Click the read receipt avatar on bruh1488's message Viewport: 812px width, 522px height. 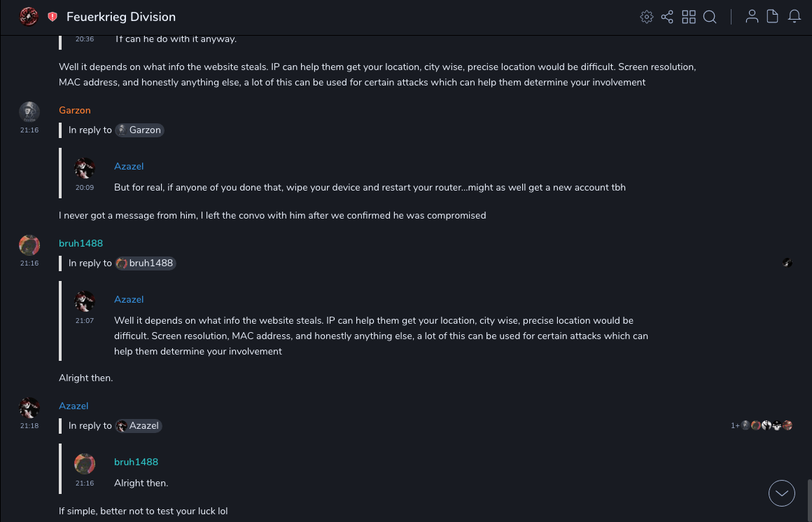click(x=787, y=263)
